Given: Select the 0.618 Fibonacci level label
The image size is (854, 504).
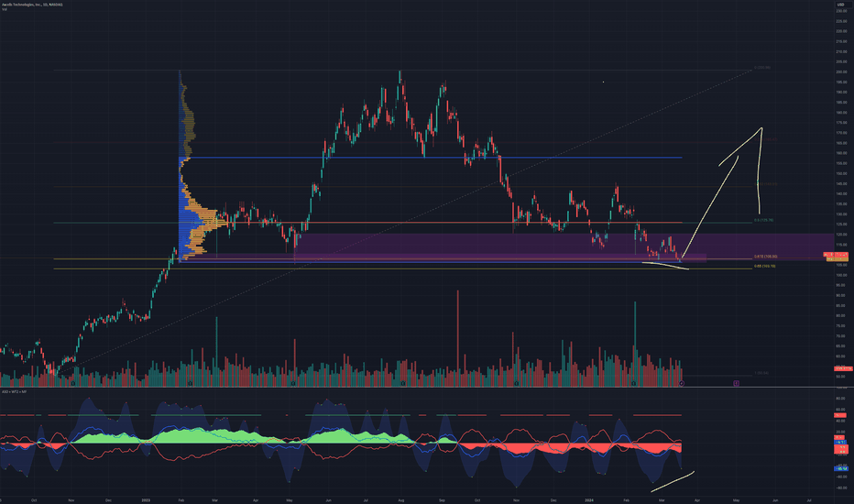Looking at the screenshot, I should click(x=765, y=256).
